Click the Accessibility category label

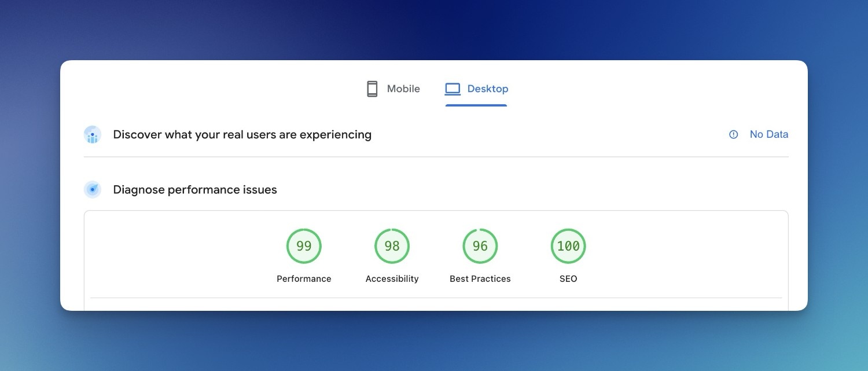392,278
